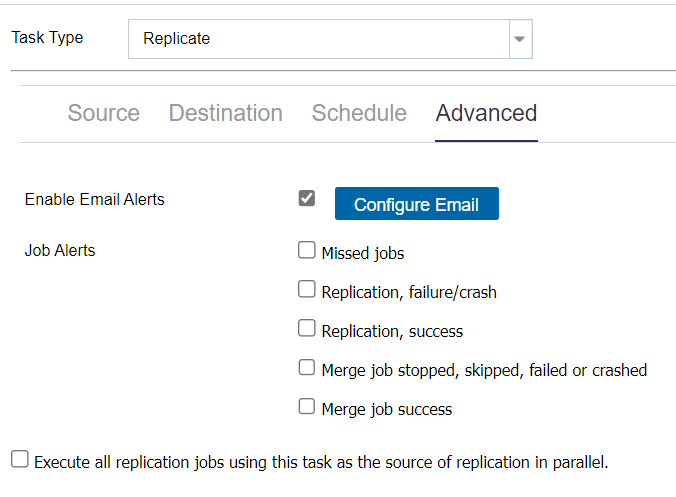Viewport: 676px width, 497px height.
Task: Enable the Missed jobs alert checkbox
Action: coord(307,250)
